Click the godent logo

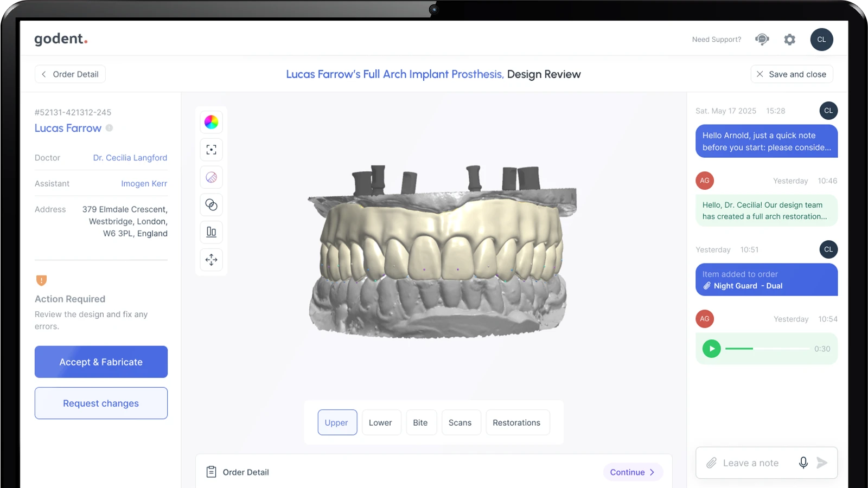(61, 39)
